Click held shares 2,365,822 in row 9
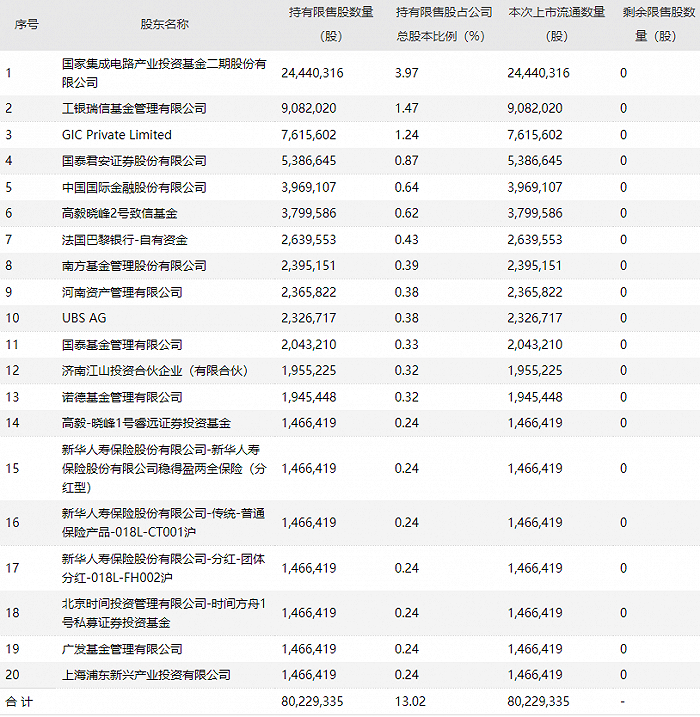The width and height of the screenshot is (700, 717). [309, 292]
